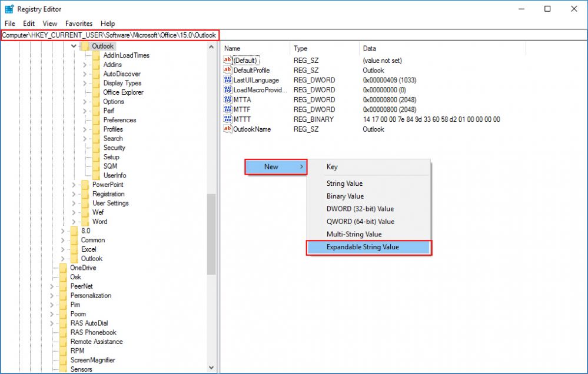Image resolution: width=588 pixels, height=374 pixels.
Task: Click the MTTF DWORD value icon
Action: pyautogui.click(x=227, y=109)
